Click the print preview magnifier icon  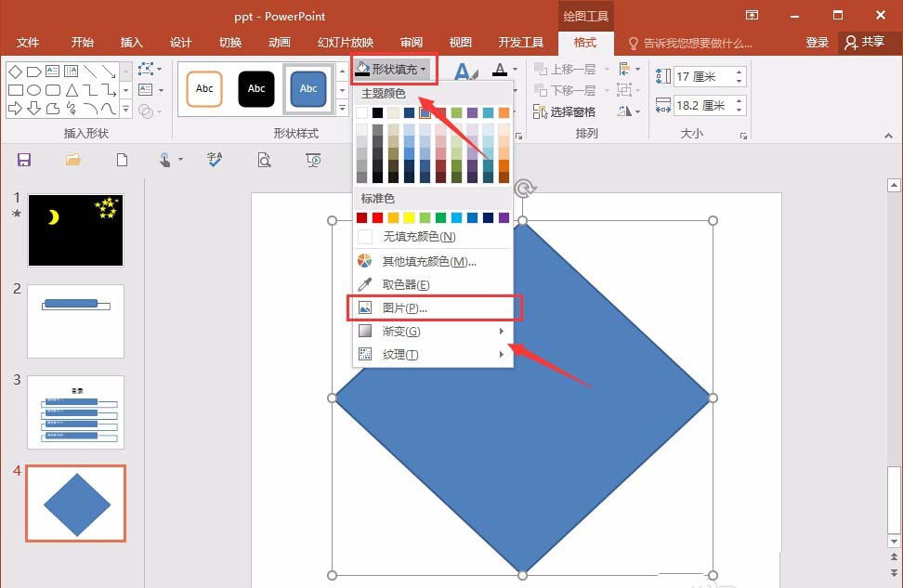[x=264, y=160]
